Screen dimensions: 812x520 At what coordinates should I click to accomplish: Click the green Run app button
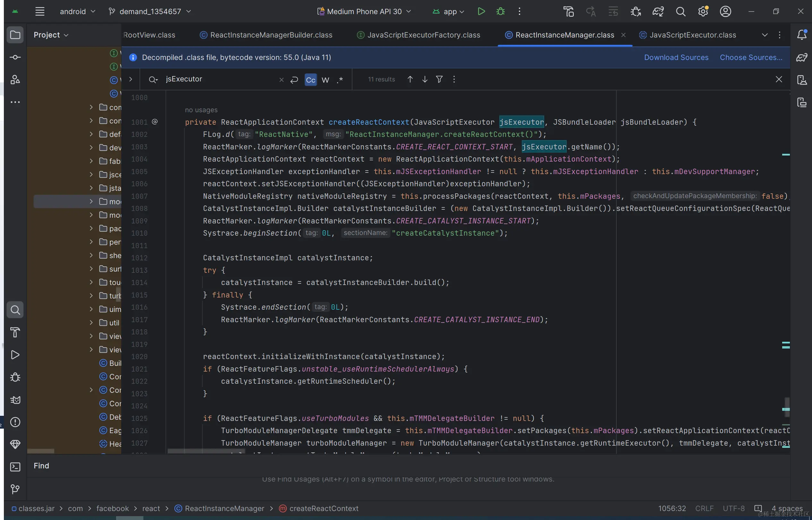(x=481, y=12)
